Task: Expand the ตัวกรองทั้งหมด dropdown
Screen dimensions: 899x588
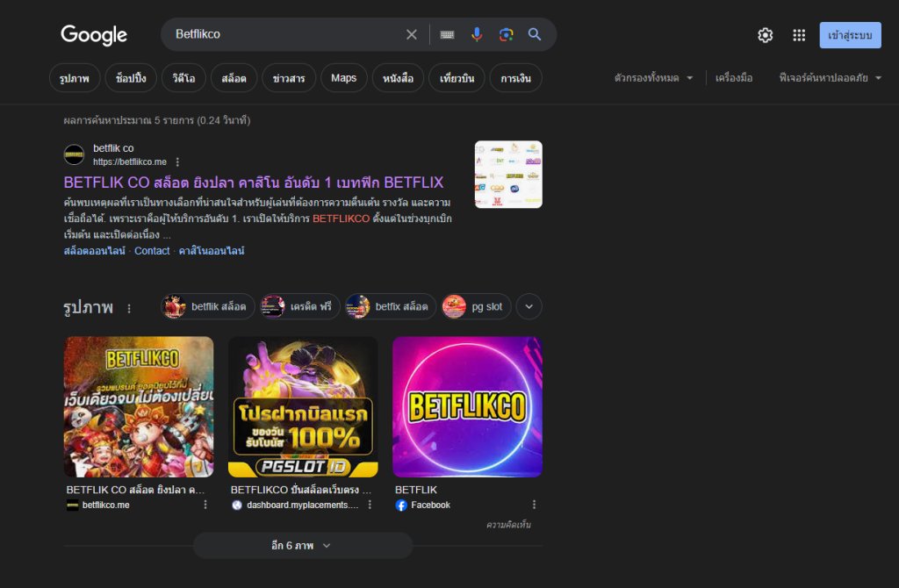Action: pos(653,78)
